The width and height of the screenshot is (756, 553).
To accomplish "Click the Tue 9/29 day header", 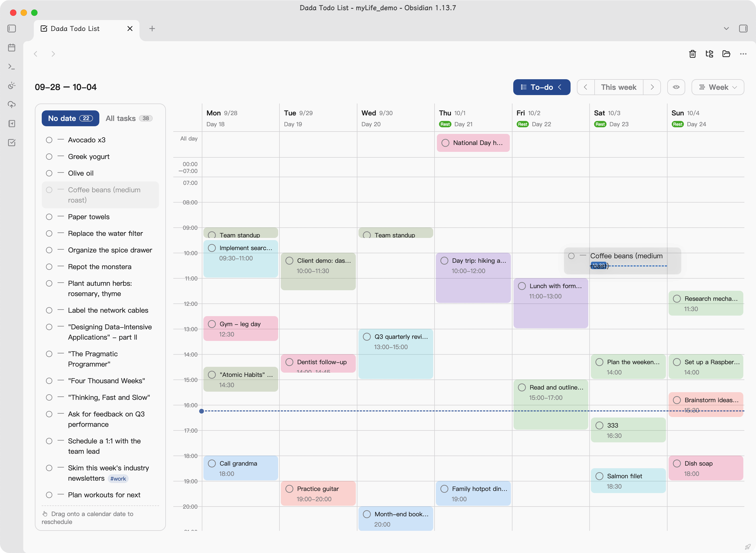I will click(318, 118).
